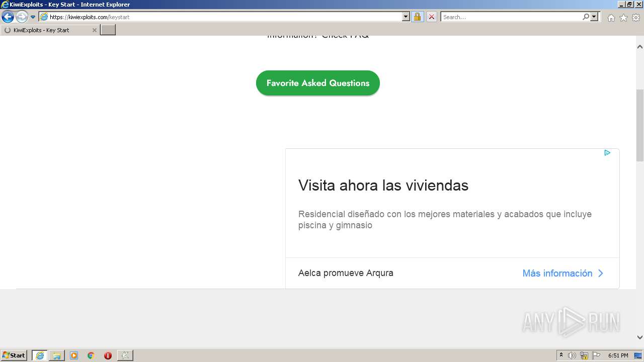This screenshot has height=362, width=644.
Task: Click the Favorite Asked Questions button
Action: coord(318,83)
